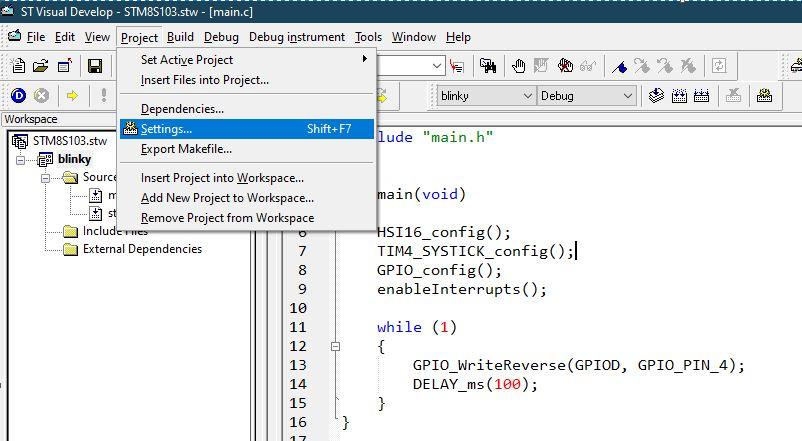Open the Edit menu
This screenshot has height=441, width=802.
point(65,37)
